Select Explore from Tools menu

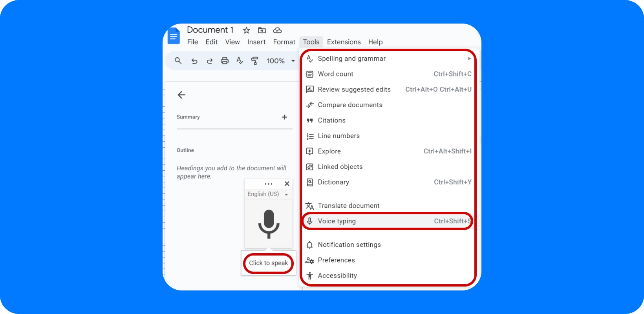click(389, 151)
